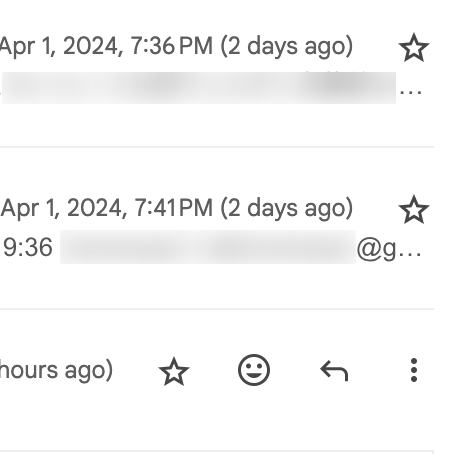Click the '9:36' text in the snippet
The image size is (476, 454).
28,248
